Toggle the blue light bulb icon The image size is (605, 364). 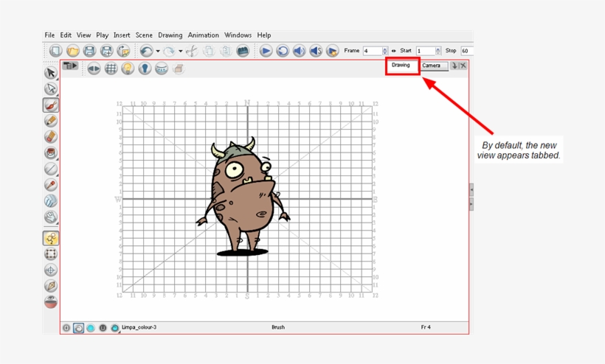click(145, 69)
